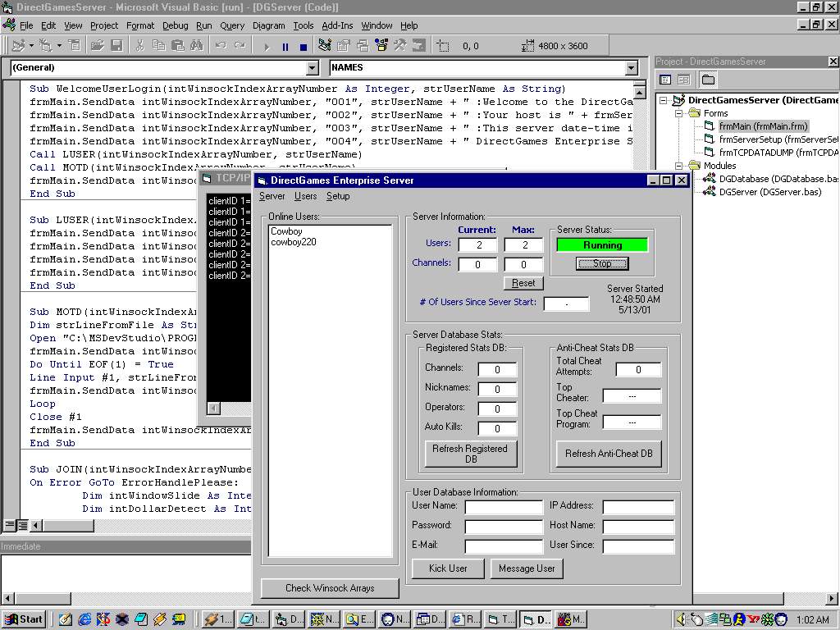The width and height of the screenshot is (840, 630).
Task: Click the Break pause button
Action: pos(285,47)
